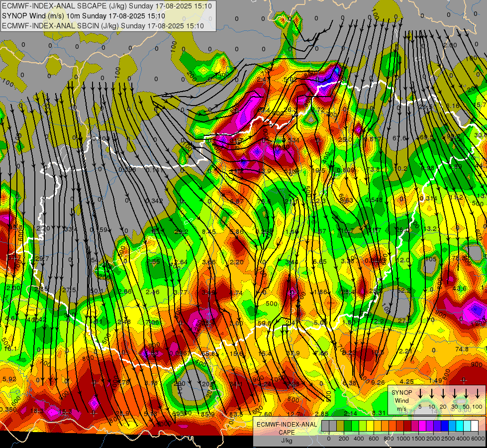Click the ECMWF-INDEX-ANAL CAPE legend title

coord(287,429)
